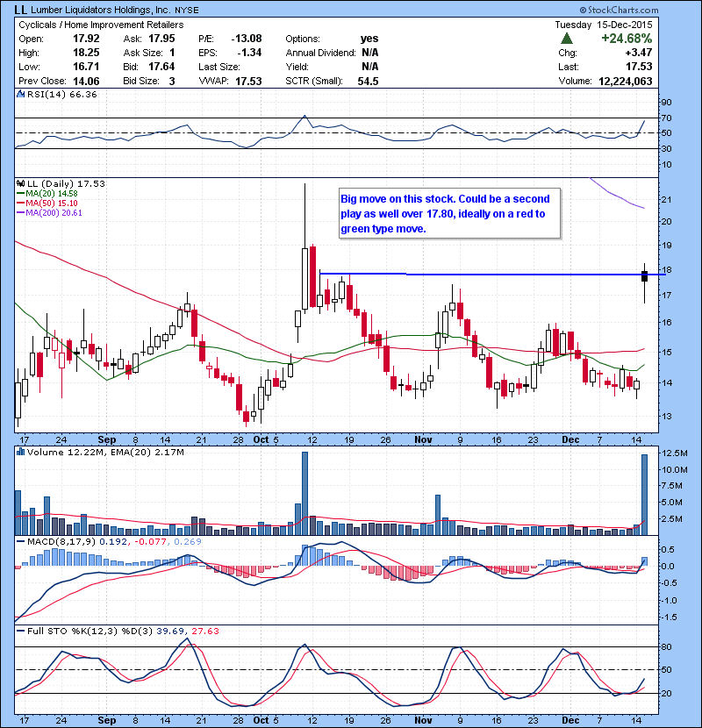Select the purple MA(200) 20.61 legend marker

coord(20,213)
